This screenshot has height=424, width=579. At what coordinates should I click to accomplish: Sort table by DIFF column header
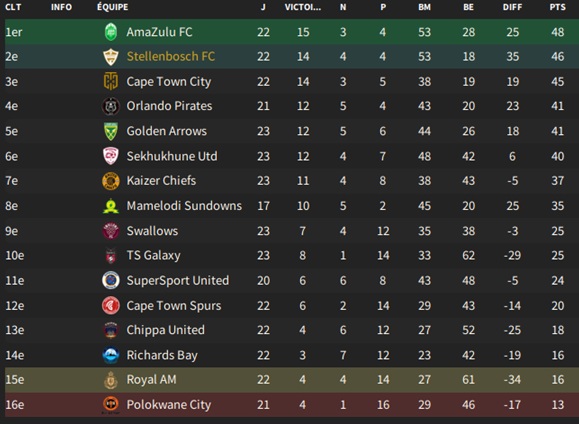(512, 7)
